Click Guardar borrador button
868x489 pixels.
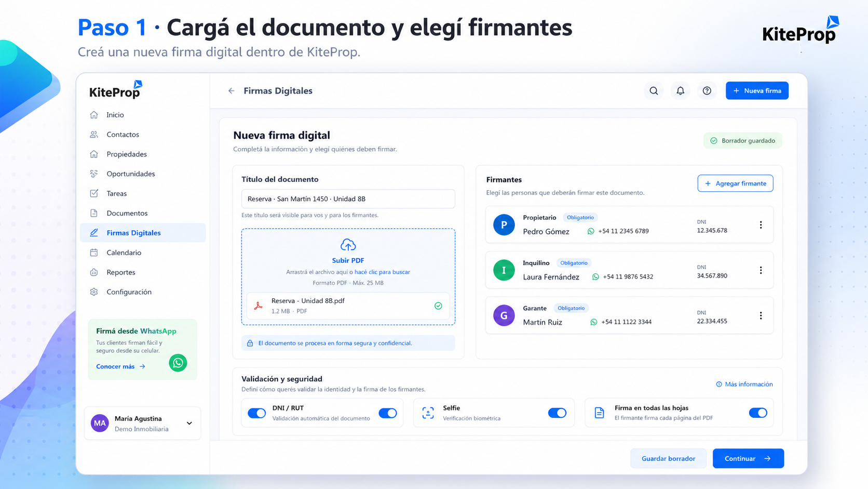[x=668, y=458]
